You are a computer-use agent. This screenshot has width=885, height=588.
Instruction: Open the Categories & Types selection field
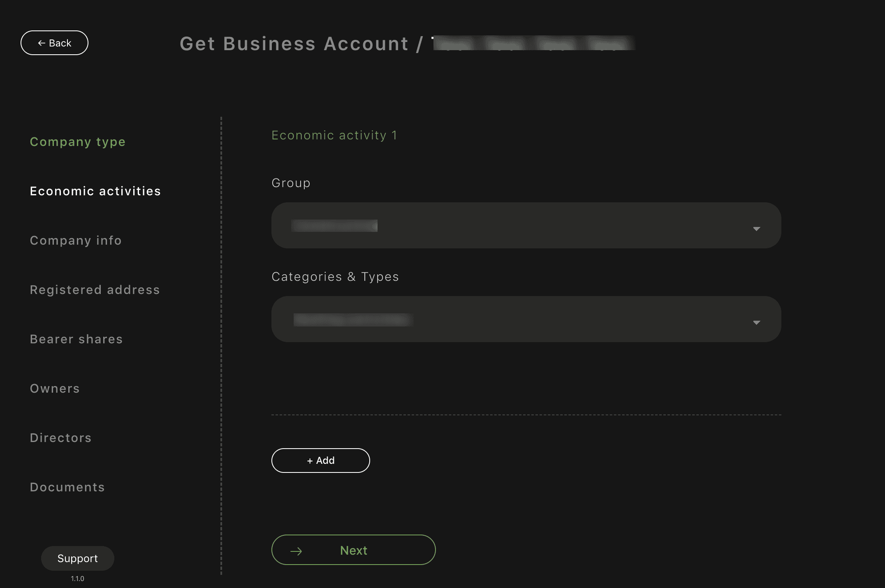[526, 319]
